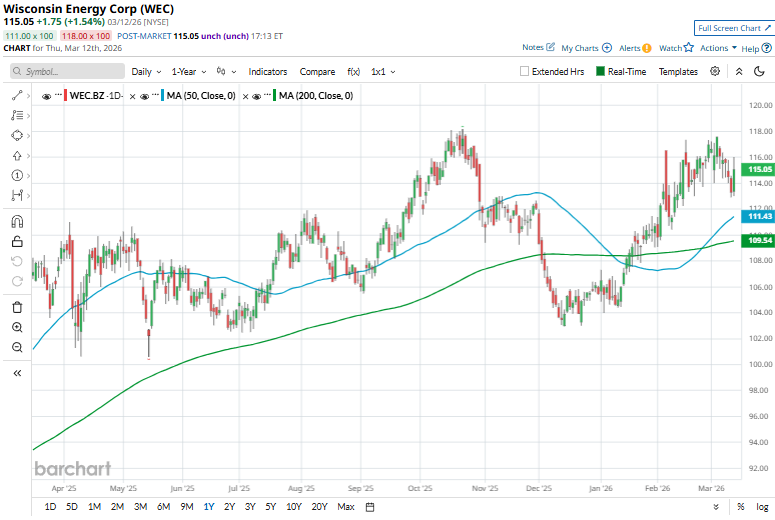Open the Indicators menu
Image resolution: width=775 pixels, height=520 pixels.
click(x=267, y=72)
